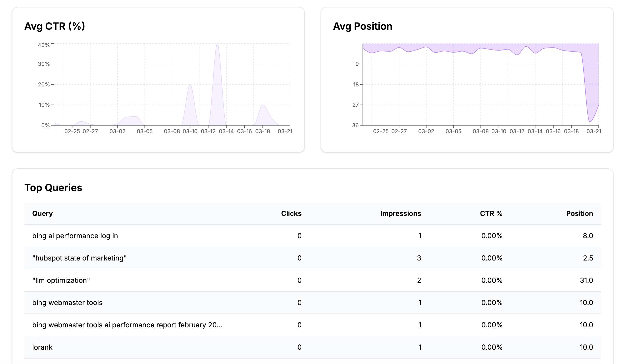Select the "lorank" query row
Image resolution: width=619 pixels, height=364 pixels.
pos(43,347)
